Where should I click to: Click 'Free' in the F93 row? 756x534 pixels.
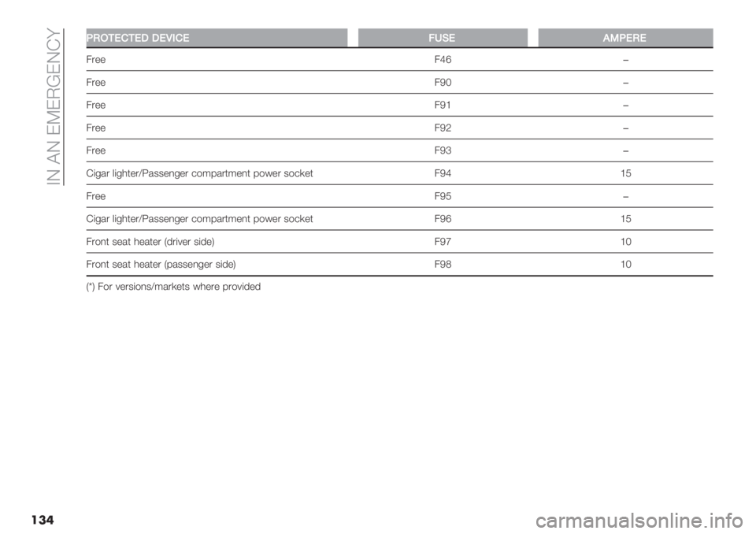pos(96,150)
